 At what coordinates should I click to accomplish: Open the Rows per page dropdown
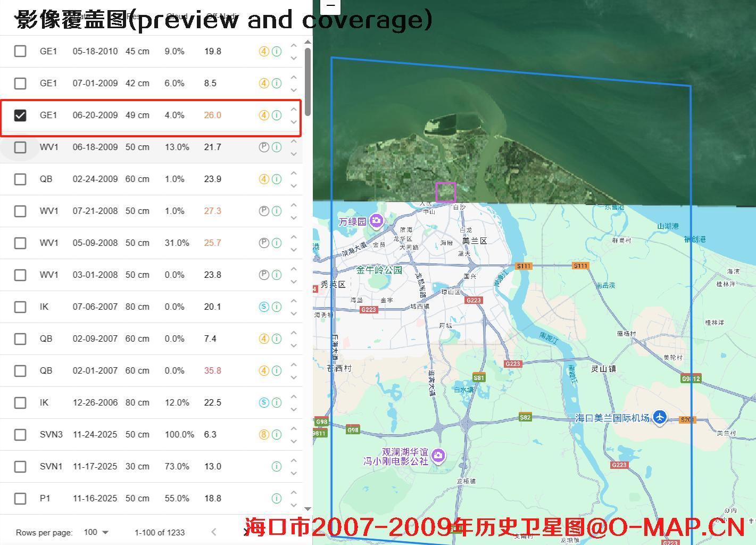pyautogui.click(x=96, y=532)
